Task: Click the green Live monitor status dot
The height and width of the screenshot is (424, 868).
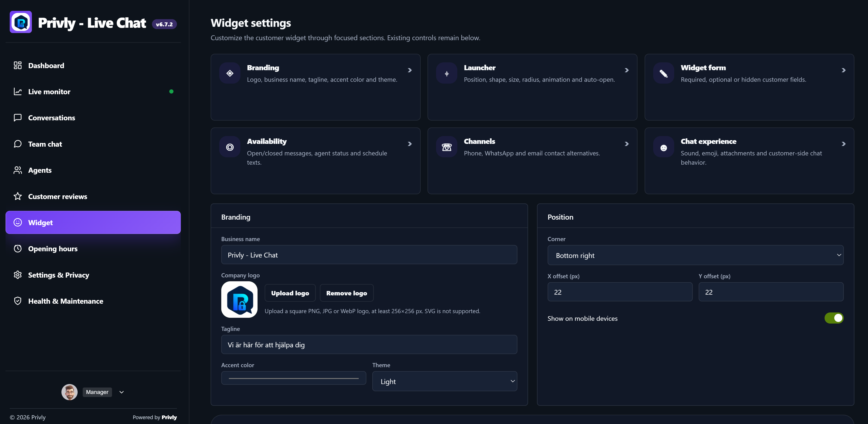Action: tap(171, 92)
